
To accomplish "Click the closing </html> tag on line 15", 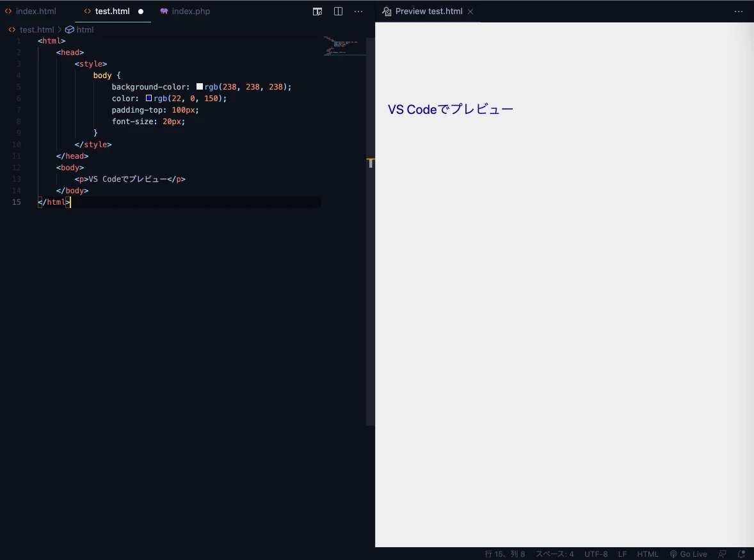I will click(x=54, y=202).
